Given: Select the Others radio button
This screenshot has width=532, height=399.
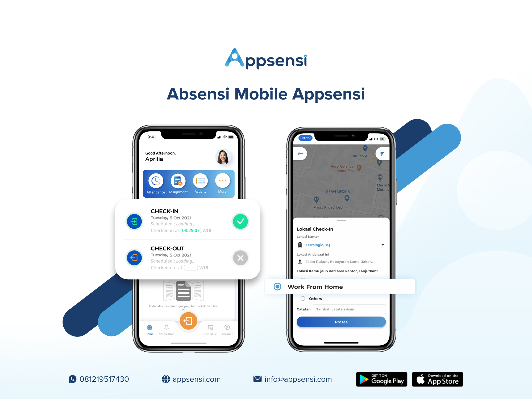Looking at the screenshot, I should click(302, 299).
